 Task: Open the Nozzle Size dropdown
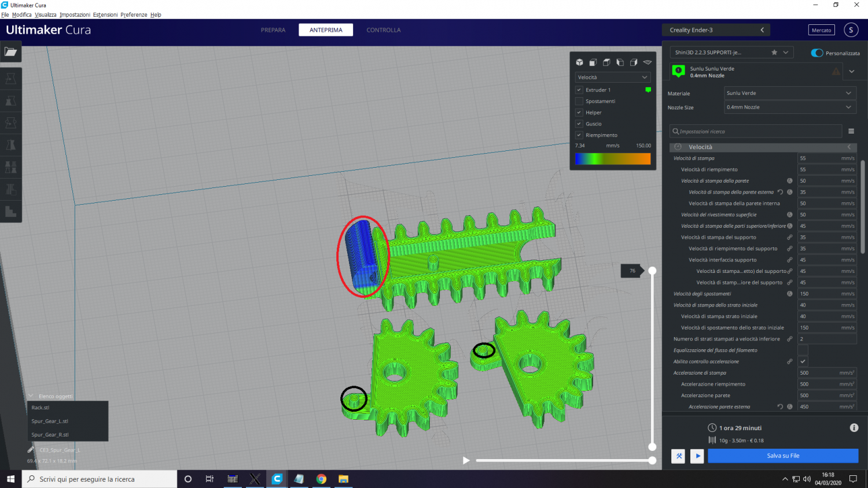tap(790, 107)
